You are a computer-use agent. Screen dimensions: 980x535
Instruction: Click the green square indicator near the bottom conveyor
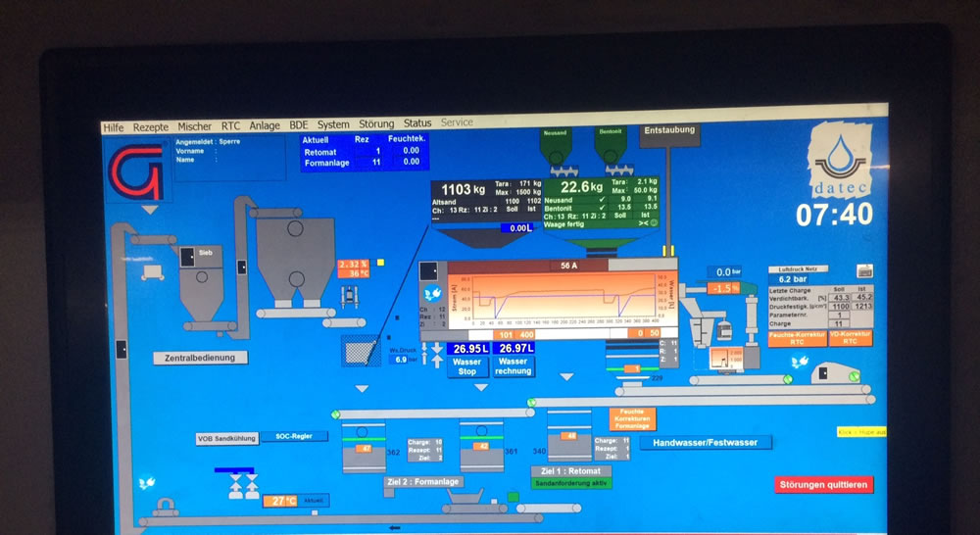click(514, 497)
